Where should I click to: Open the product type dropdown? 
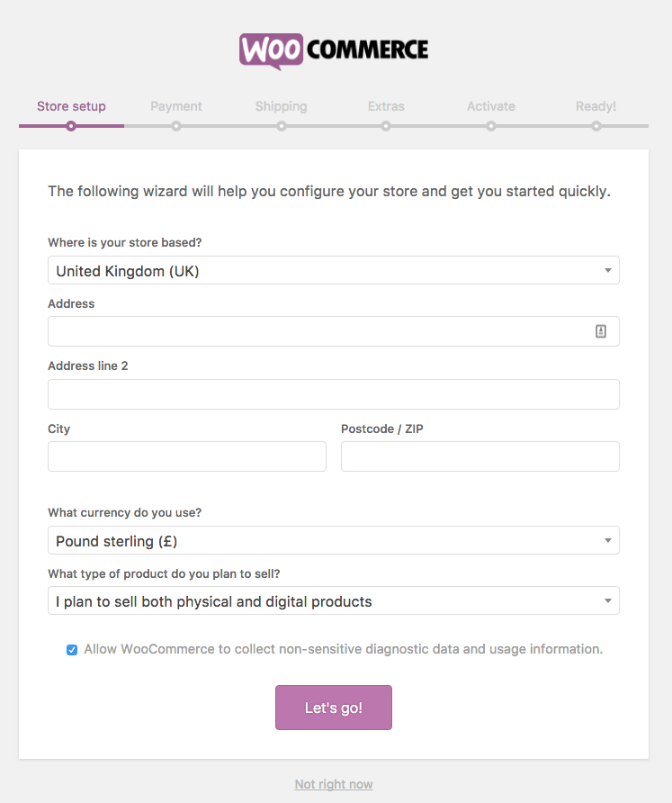pyautogui.click(x=334, y=600)
